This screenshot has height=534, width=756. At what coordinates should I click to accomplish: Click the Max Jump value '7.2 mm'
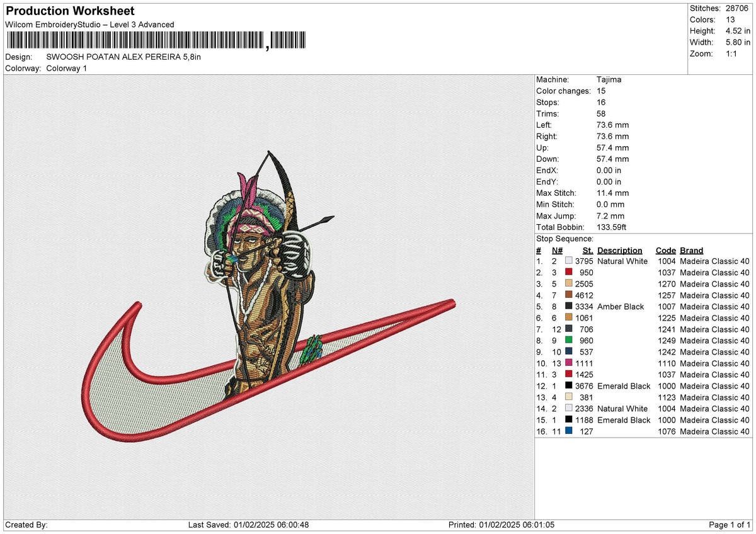pos(610,215)
